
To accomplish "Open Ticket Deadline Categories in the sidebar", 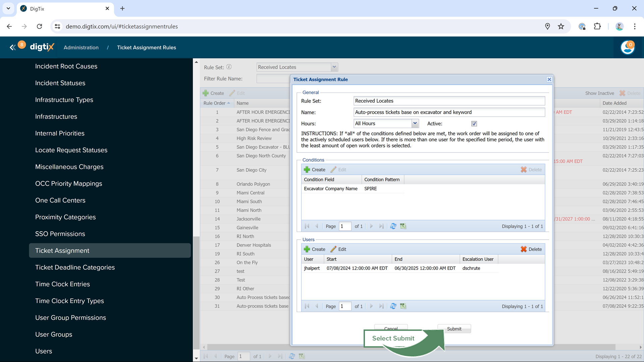I will click(x=75, y=267).
